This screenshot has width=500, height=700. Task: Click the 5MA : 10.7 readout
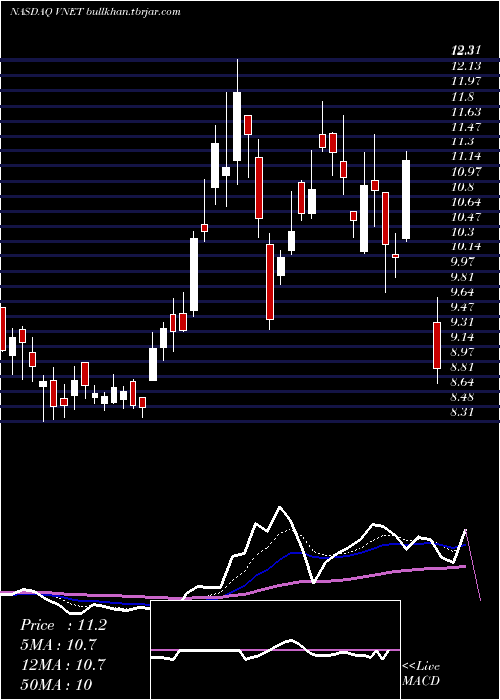pos(58,645)
